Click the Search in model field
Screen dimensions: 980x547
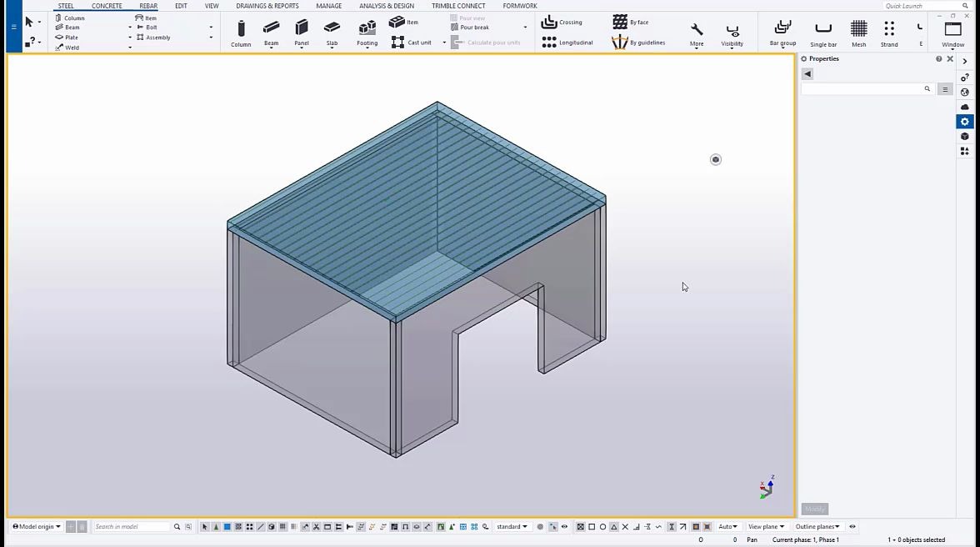point(132,527)
